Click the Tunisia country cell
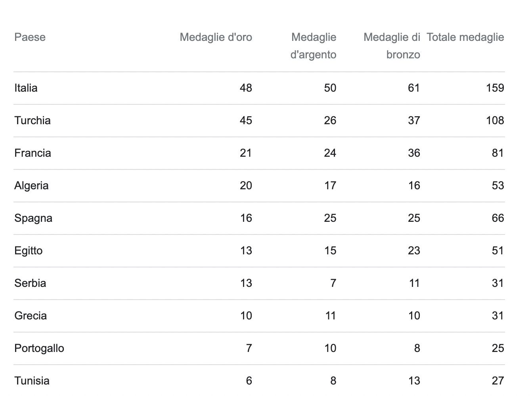This screenshot has height=396, width=532. click(x=32, y=381)
